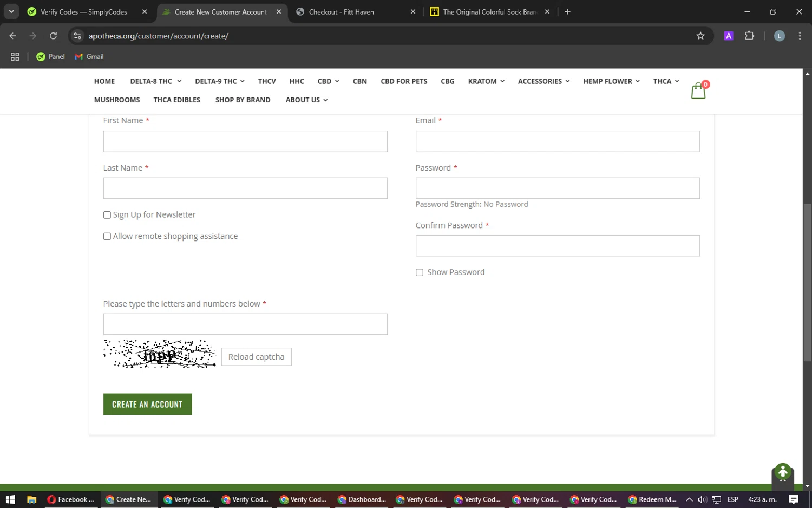The image size is (812, 508).
Task: Close the Checkout - Fitt Haven tab
Action: pos(413,11)
